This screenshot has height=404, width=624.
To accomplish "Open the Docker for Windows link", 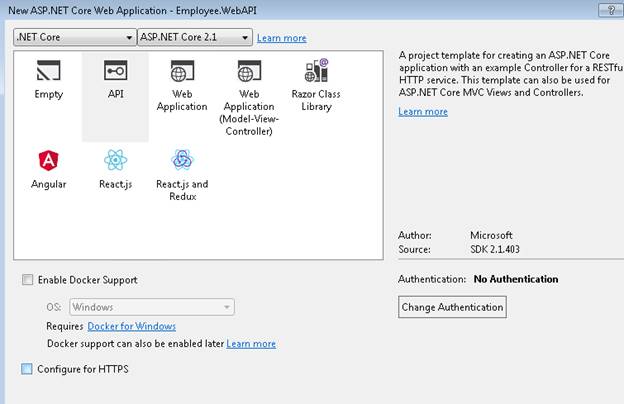I will pyautogui.click(x=132, y=326).
